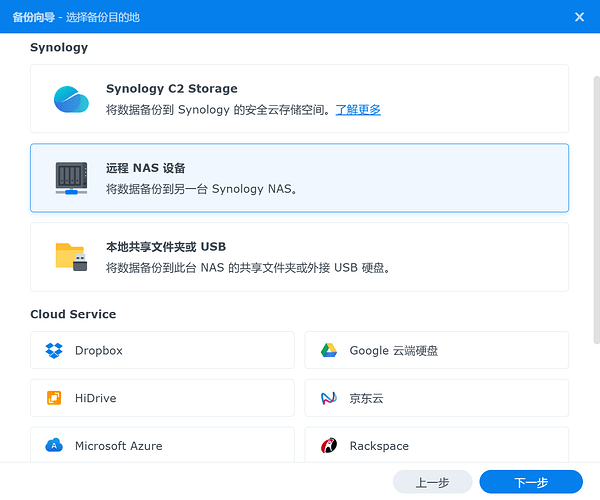Image resolution: width=600 pixels, height=500 pixels.
Task: Click the Dropbox logo icon
Action: tap(54, 351)
